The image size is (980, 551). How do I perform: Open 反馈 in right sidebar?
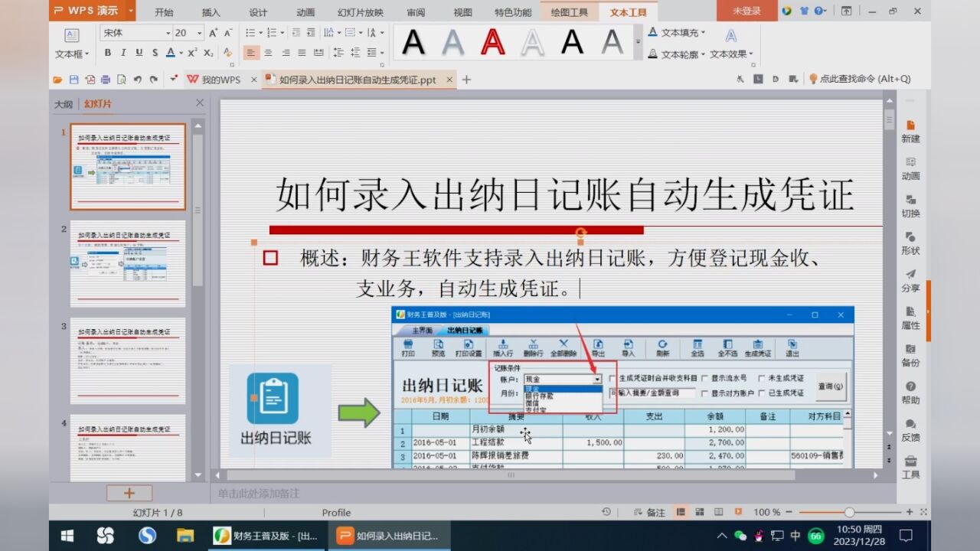tap(910, 430)
